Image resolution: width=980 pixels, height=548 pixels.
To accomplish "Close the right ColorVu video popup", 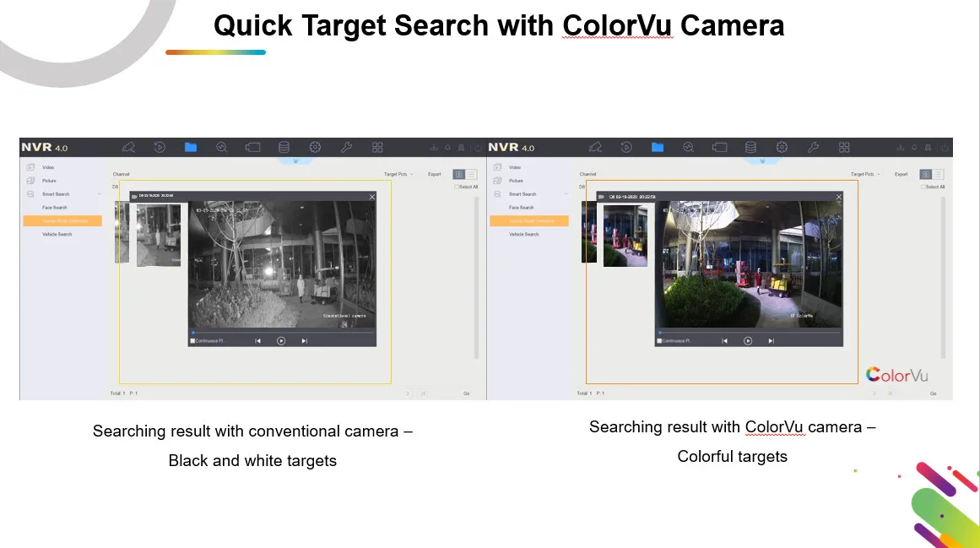I will point(839,197).
